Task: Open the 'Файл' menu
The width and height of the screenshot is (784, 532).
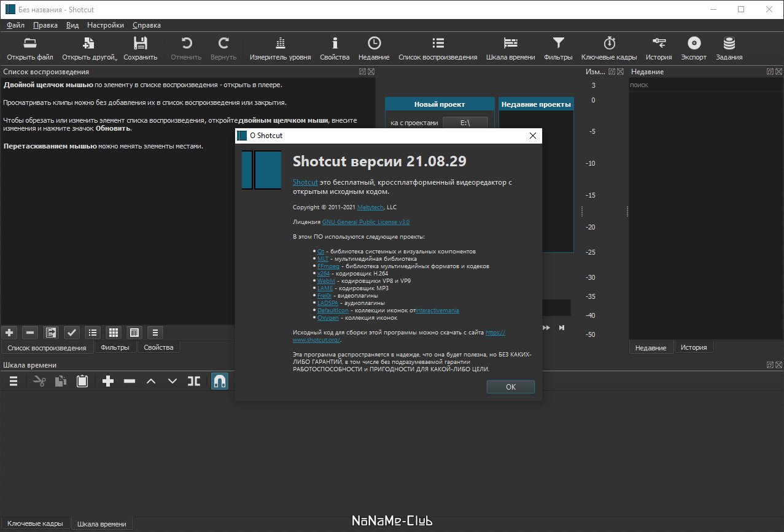Action: [15, 25]
